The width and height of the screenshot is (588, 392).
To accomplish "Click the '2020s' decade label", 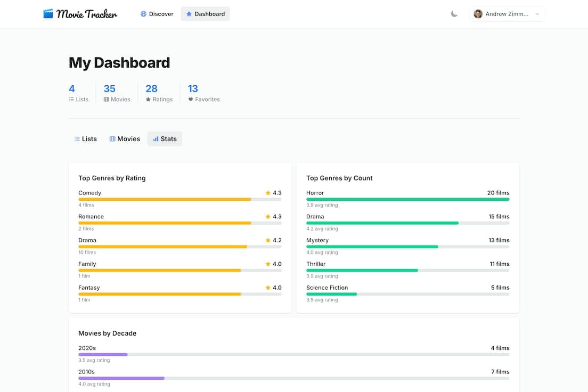I will coord(87,348).
